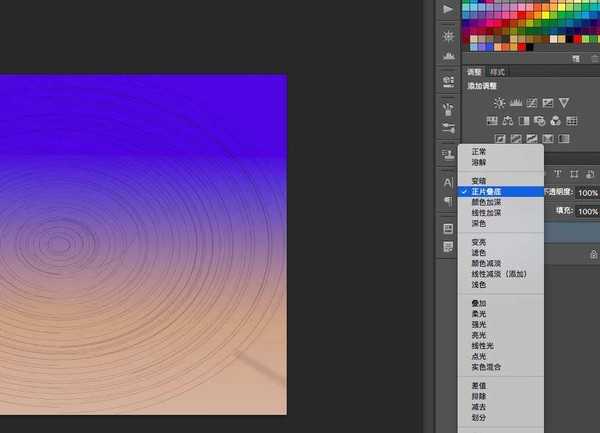The width and height of the screenshot is (600, 433).
Task: Add a Color Balance adjustment (scales icon)
Action: 508,121
